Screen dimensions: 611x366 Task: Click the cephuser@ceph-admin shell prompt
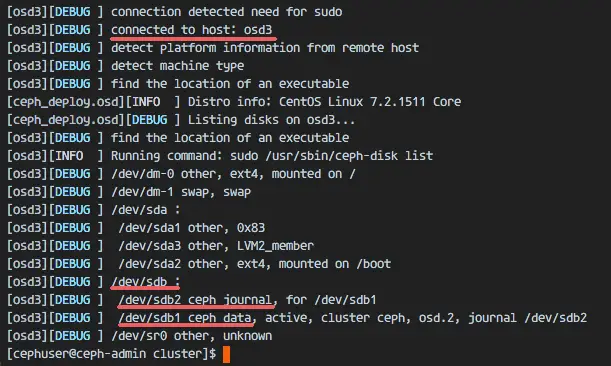(111, 354)
